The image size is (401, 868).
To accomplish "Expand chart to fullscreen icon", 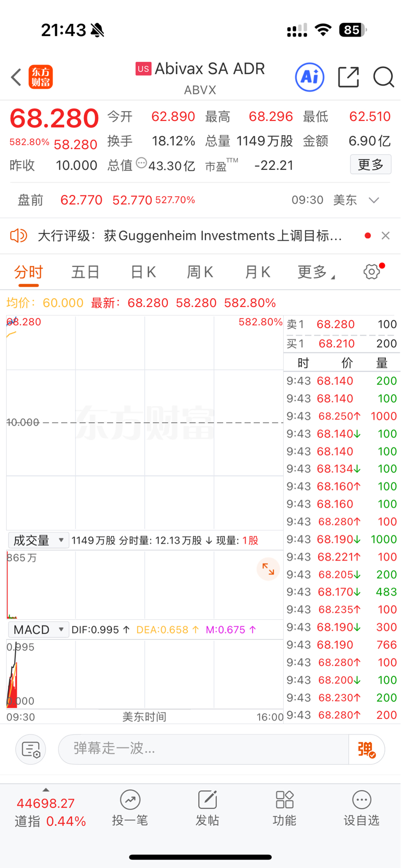I will (268, 569).
